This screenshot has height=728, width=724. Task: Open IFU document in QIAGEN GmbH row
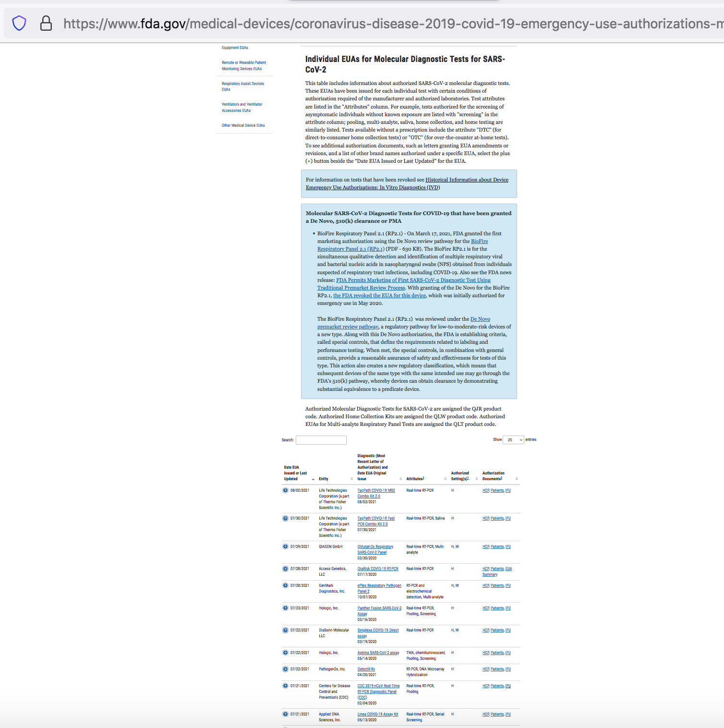tap(508, 546)
